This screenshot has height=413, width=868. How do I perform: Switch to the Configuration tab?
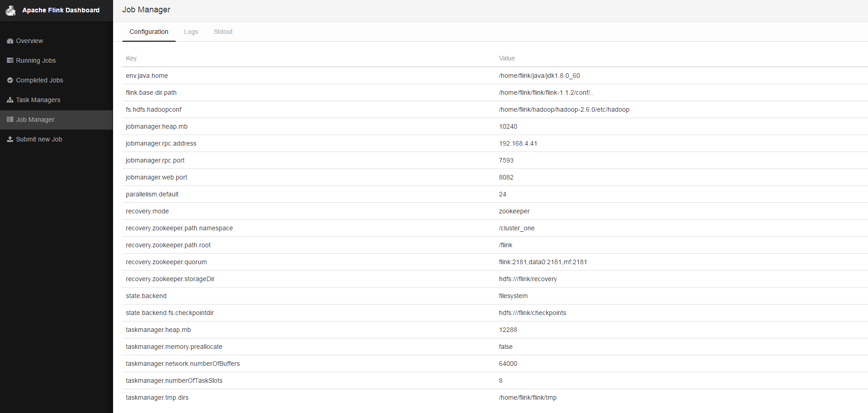[x=149, y=32]
